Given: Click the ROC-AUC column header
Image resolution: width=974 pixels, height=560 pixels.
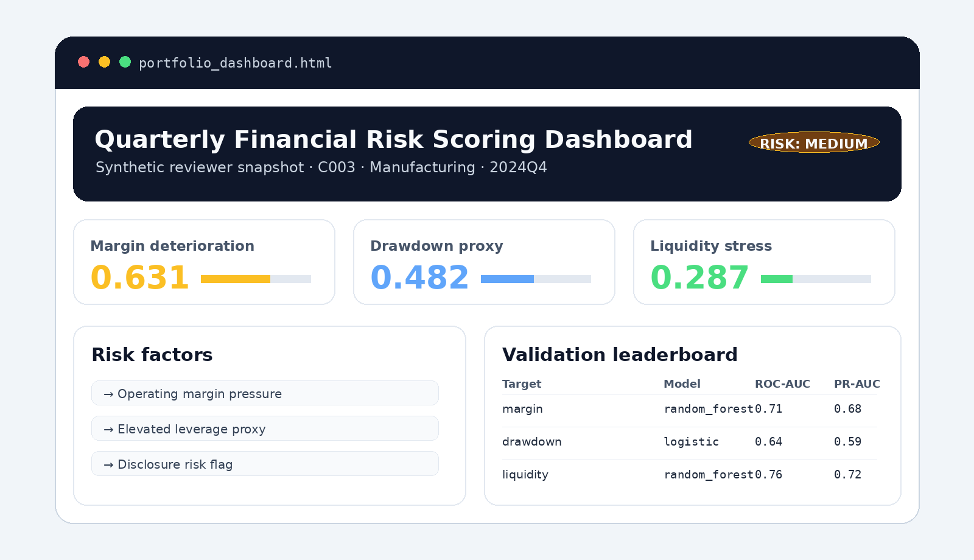Looking at the screenshot, I should tap(782, 384).
